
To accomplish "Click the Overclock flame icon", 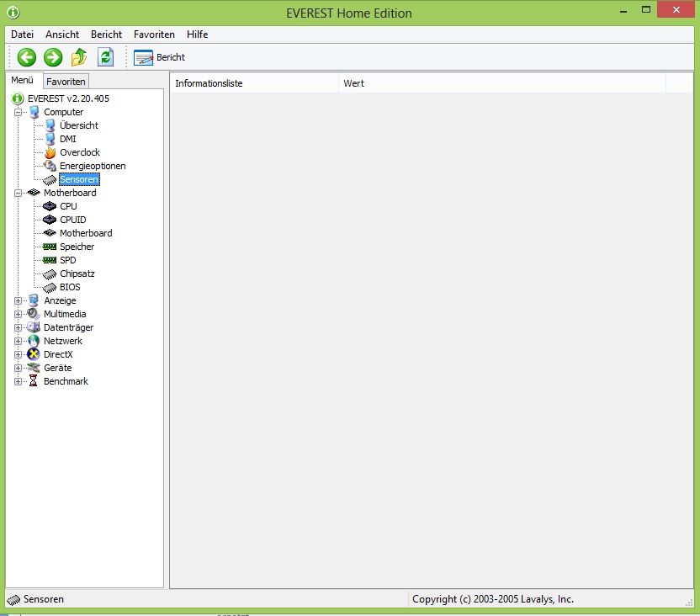I will (50, 152).
